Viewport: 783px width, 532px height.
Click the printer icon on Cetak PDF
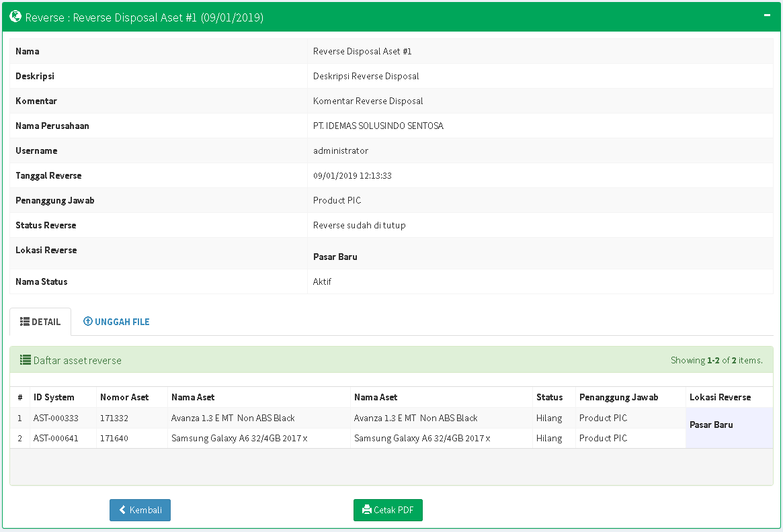(x=366, y=510)
